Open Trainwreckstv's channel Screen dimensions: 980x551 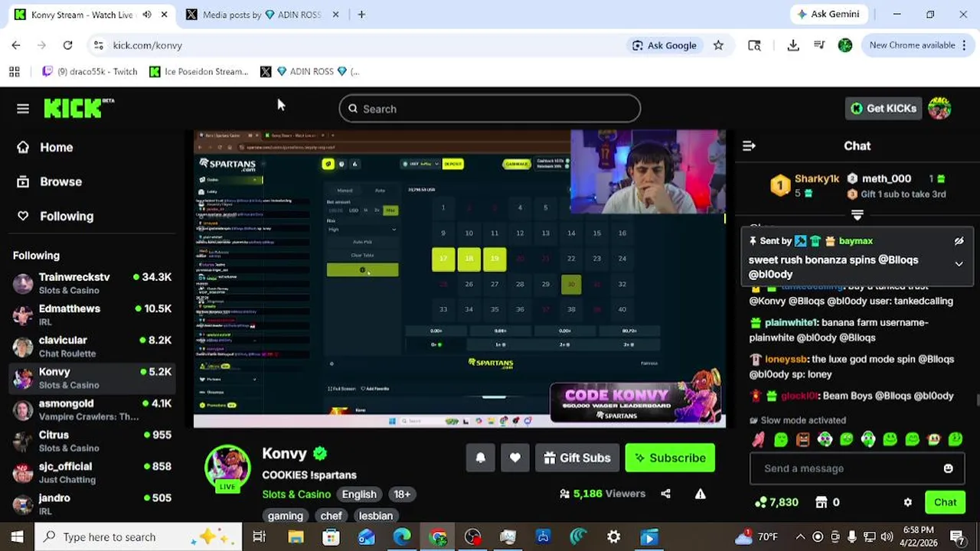pos(92,283)
